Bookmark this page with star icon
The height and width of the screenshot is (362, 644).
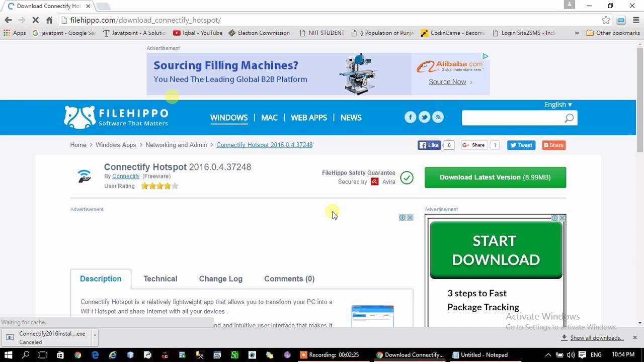606,20
